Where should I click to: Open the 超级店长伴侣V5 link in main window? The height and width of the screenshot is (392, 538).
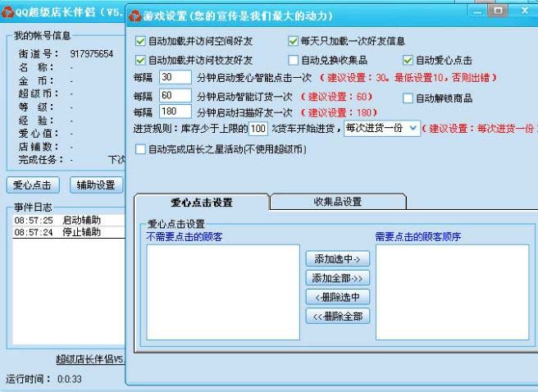[x=90, y=359]
